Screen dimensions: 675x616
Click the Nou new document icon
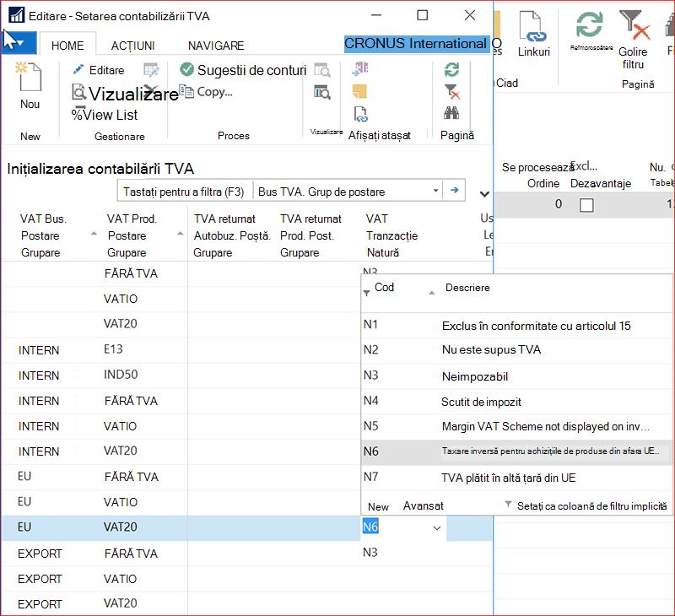coord(30,77)
